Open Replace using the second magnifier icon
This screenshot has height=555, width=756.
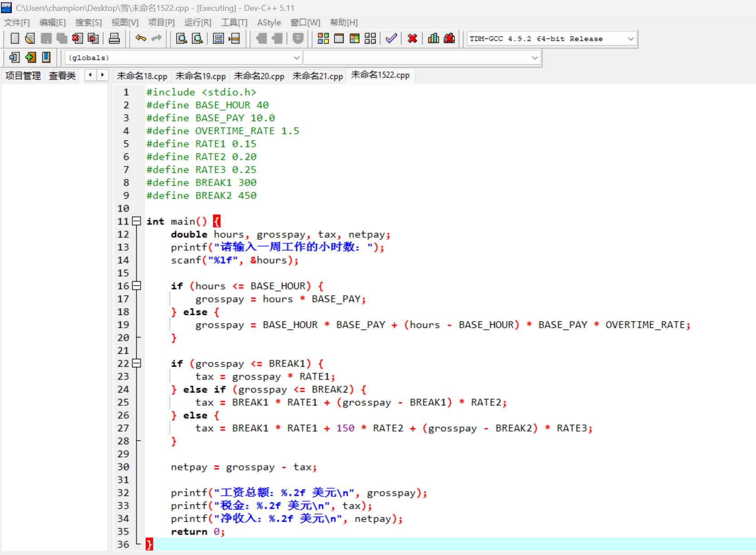coord(197,39)
